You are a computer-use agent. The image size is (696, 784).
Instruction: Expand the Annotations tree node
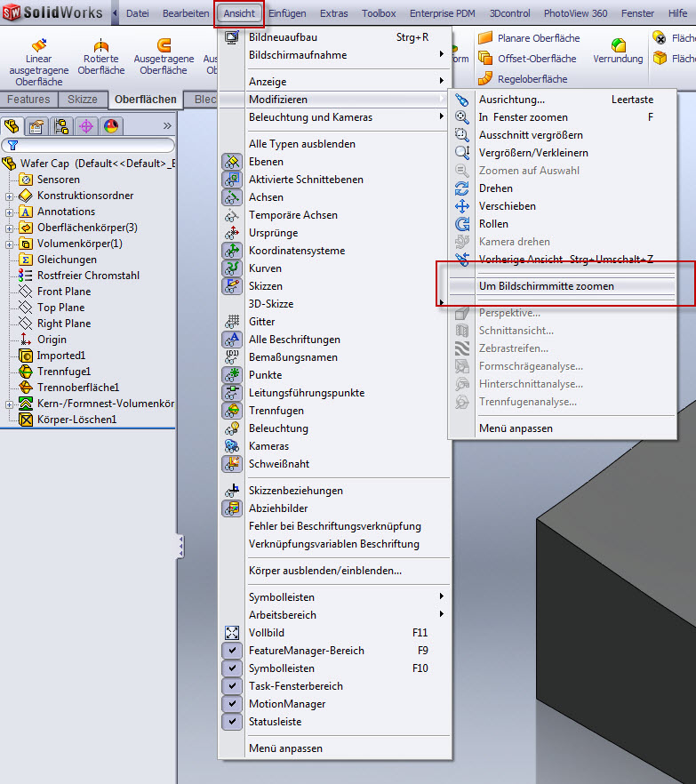(x=9, y=212)
